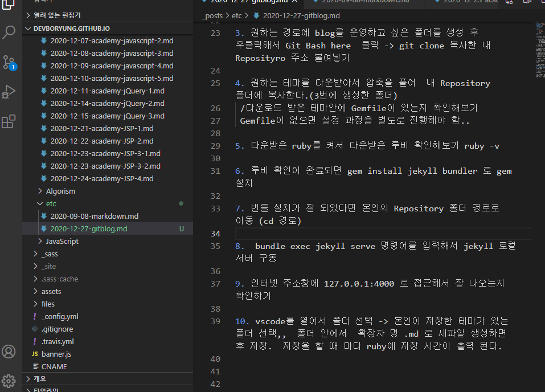Open 2020-12-10-academy-javascript-5.md file

coord(108,78)
